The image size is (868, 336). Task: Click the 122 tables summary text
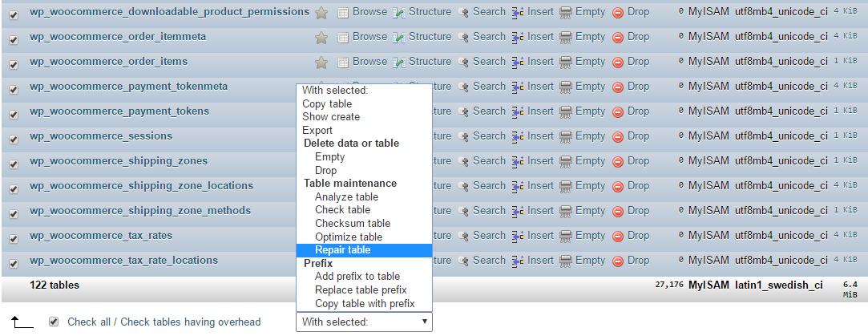[x=55, y=285]
